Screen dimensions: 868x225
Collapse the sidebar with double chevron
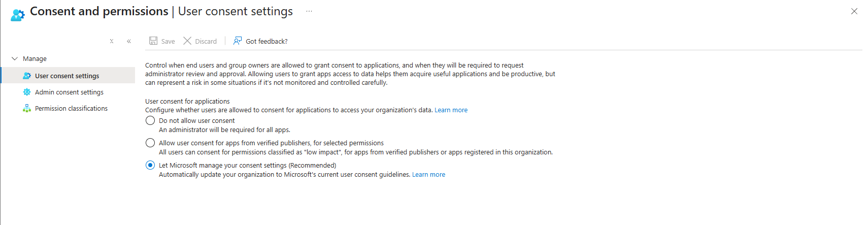(129, 41)
